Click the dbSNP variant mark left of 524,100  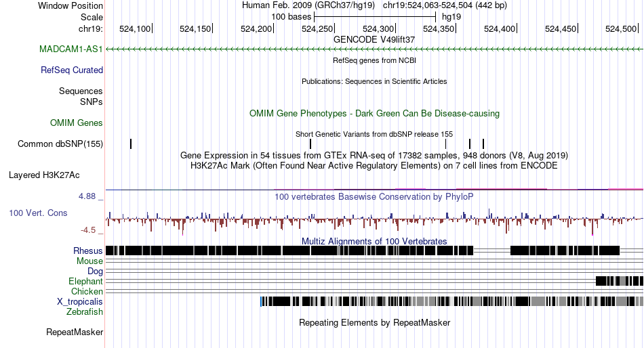pos(131,144)
